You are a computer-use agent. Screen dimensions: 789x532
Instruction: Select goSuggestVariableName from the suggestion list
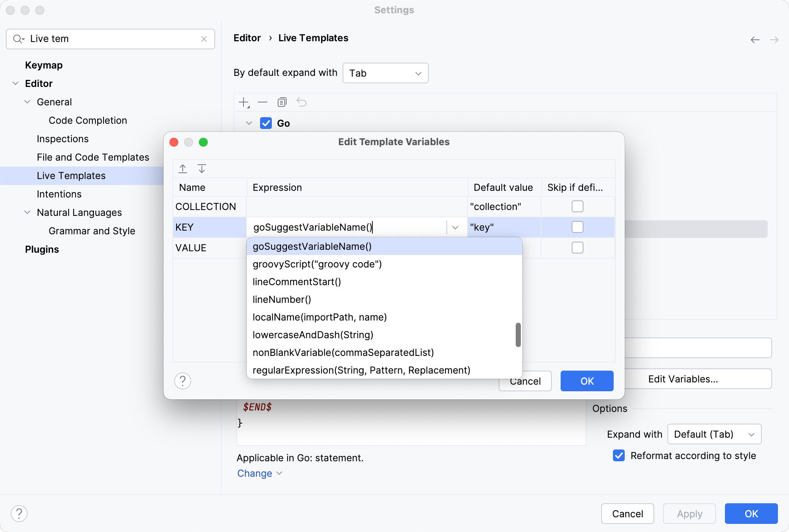312,246
